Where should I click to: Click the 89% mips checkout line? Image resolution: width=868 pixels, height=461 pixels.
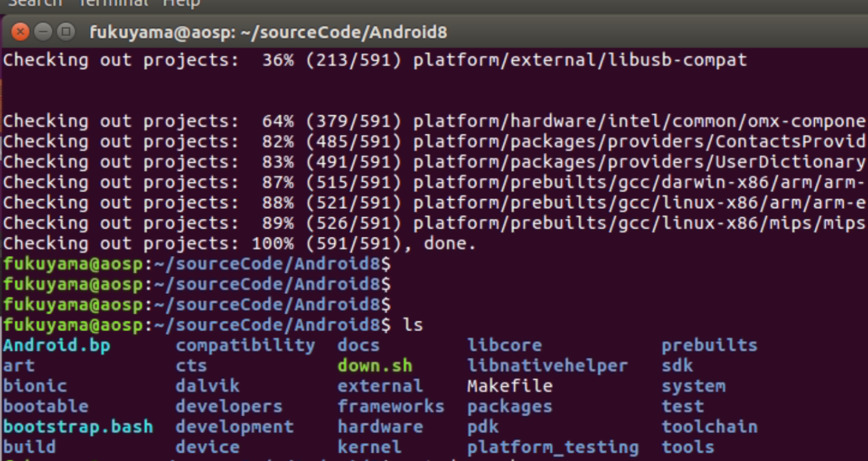434,223
